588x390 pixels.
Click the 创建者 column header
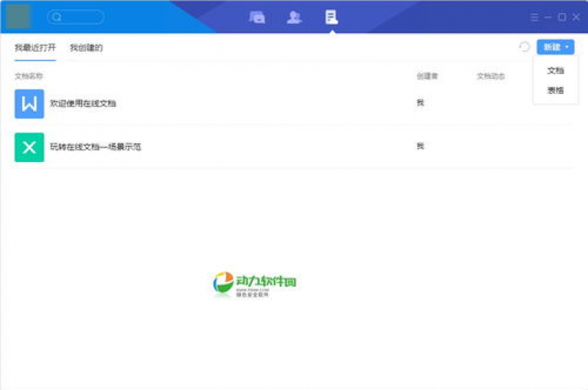[427, 76]
